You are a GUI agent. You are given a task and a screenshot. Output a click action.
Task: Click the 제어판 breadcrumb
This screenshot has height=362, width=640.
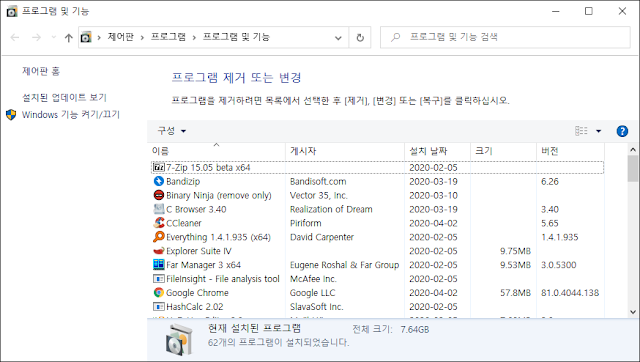tap(121, 37)
